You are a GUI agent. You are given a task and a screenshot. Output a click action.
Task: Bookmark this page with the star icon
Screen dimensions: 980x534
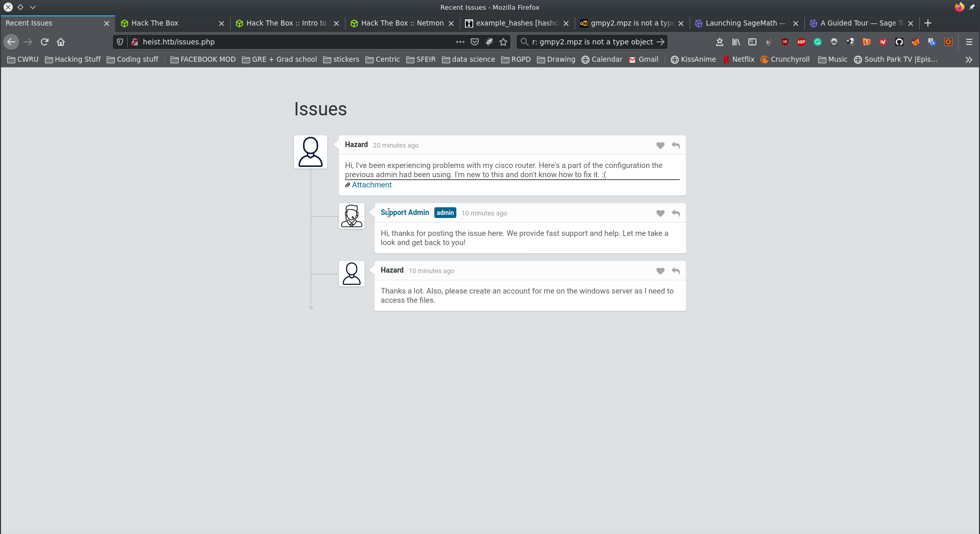tap(503, 42)
